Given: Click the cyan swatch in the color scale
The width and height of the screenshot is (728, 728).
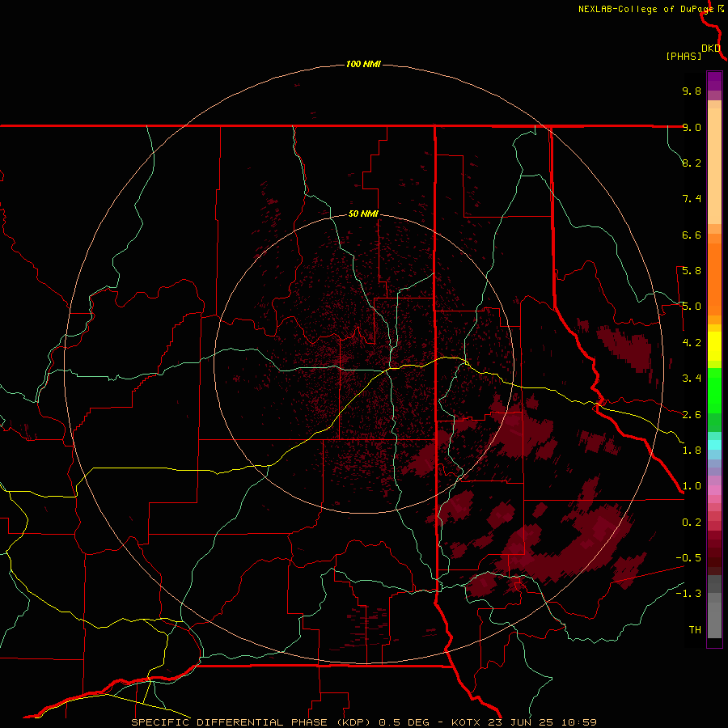Looking at the screenshot, I should coord(714,445).
